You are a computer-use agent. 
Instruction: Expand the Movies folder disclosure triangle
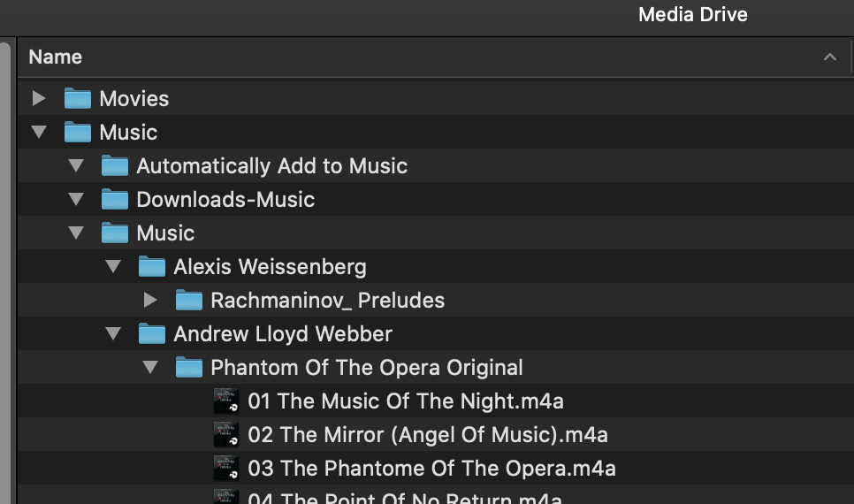[x=39, y=99]
